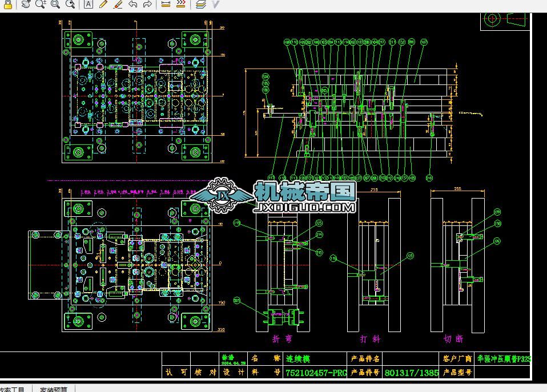Click the 客户厂商 title block label
The image size is (547, 392).
coord(457,359)
